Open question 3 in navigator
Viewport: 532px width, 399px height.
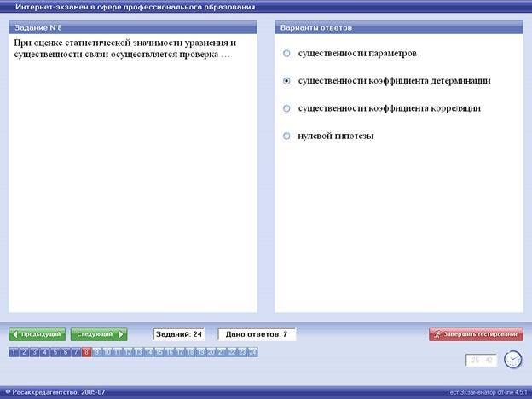pos(35,352)
